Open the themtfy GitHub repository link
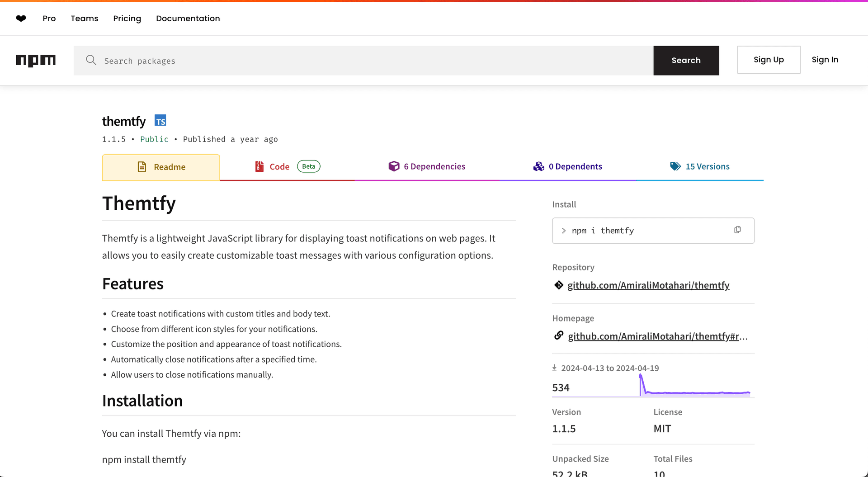Screen dimensions: 868x477 [648, 285]
